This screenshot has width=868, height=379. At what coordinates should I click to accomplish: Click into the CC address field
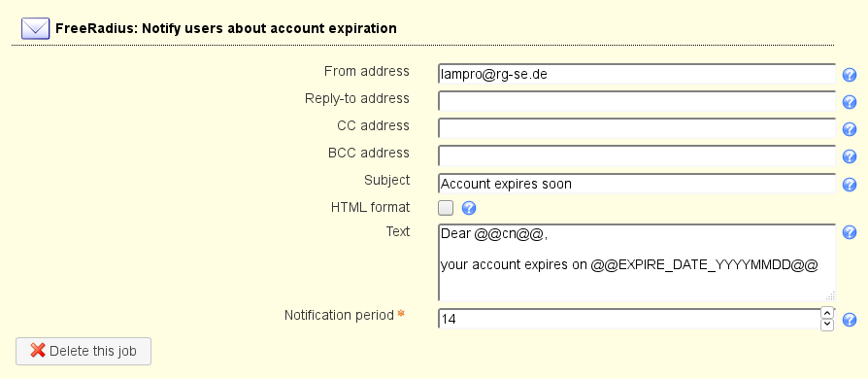pos(637,128)
